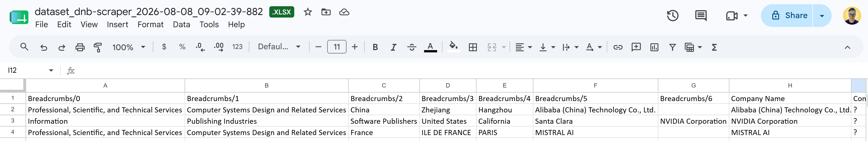Undo last action

coord(43,47)
